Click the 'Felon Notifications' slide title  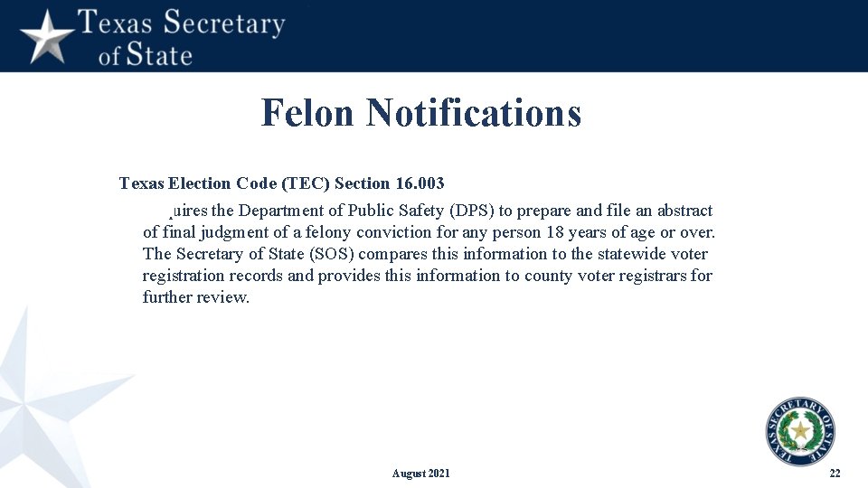[x=421, y=112]
